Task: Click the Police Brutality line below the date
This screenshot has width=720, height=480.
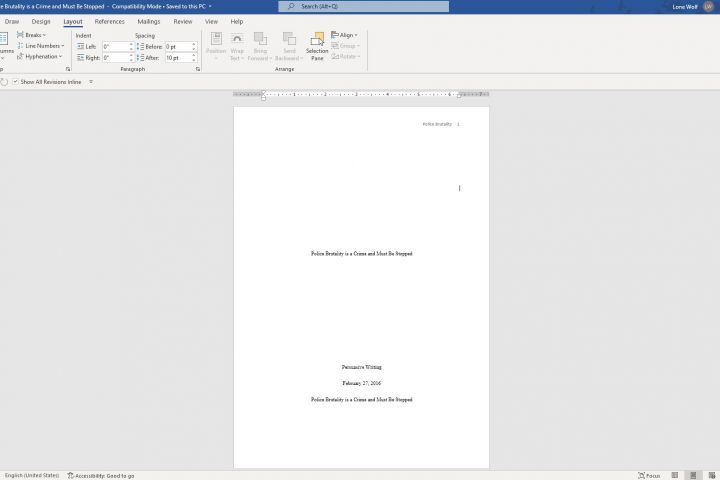Action: 361,400
